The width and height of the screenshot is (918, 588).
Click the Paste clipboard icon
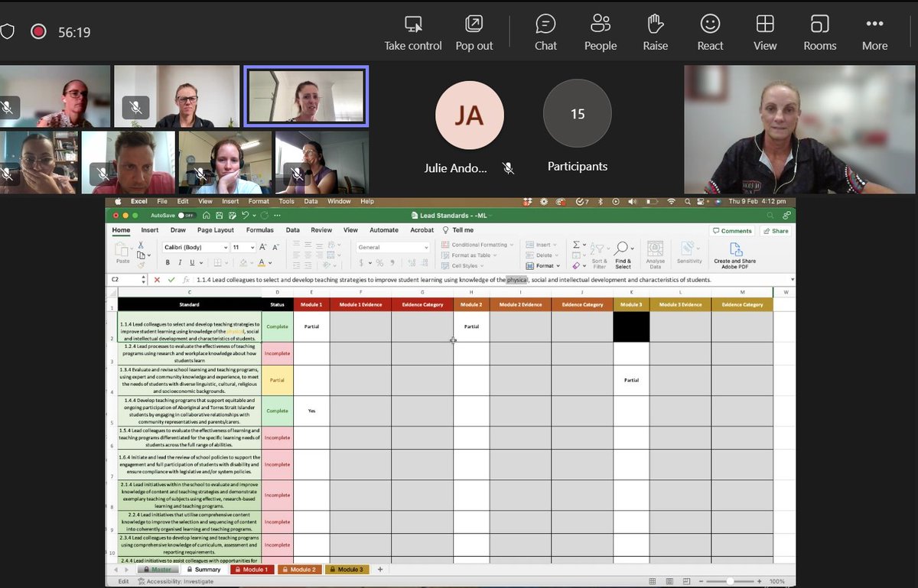(x=122, y=250)
